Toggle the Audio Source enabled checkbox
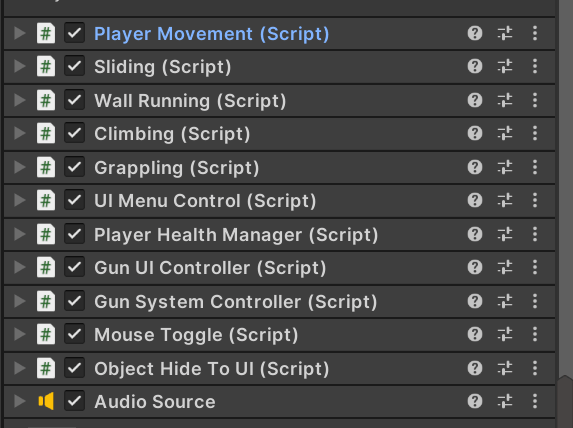Viewport: 573px width, 428px height. [x=75, y=401]
